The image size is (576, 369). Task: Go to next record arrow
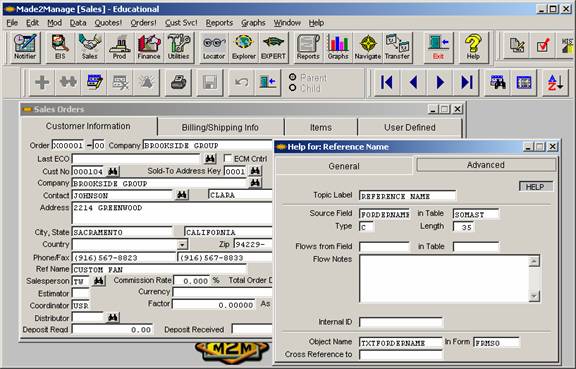[440, 82]
